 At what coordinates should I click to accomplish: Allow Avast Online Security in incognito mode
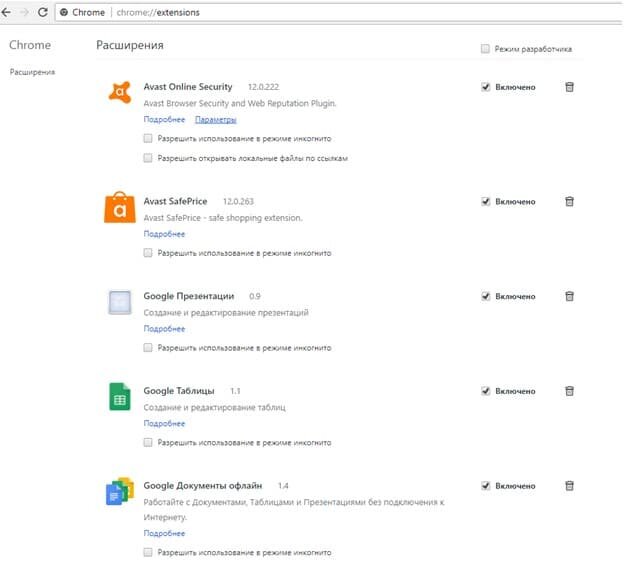point(148,138)
